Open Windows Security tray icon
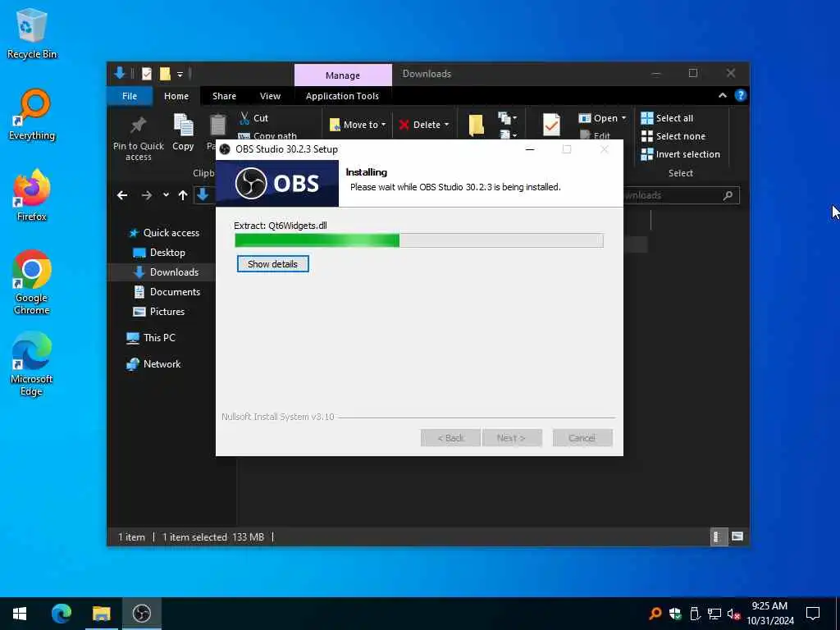Viewport: 840px width, 630px height. click(x=675, y=614)
